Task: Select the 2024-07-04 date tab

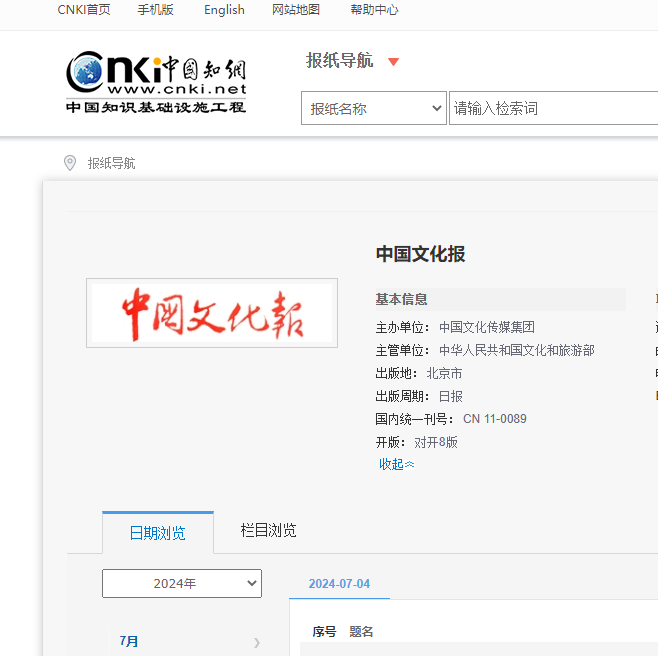Action: pos(339,584)
